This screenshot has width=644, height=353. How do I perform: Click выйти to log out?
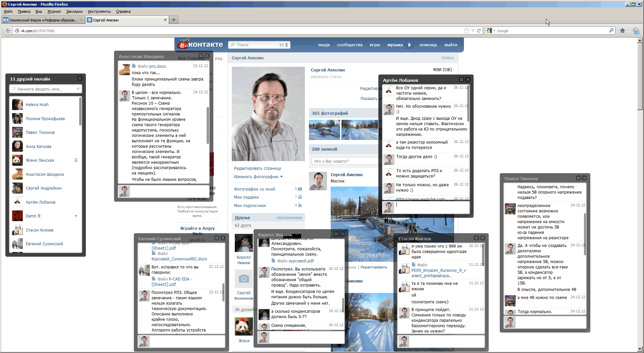pos(451,45)
